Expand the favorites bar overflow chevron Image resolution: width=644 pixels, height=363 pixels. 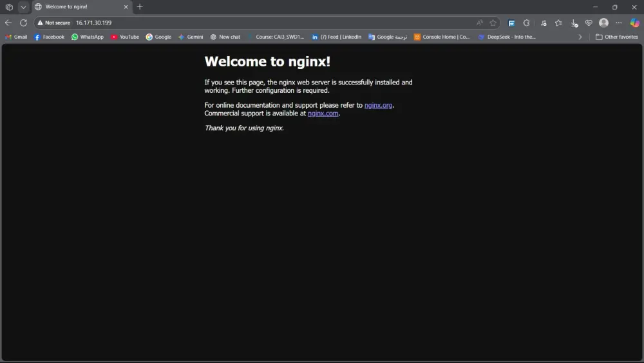click(x=580, y=37)
